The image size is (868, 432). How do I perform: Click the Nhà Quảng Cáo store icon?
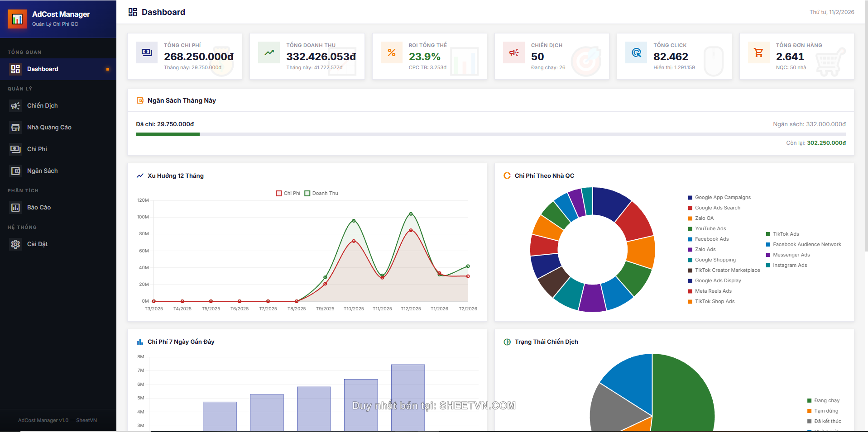pos(15,128)
